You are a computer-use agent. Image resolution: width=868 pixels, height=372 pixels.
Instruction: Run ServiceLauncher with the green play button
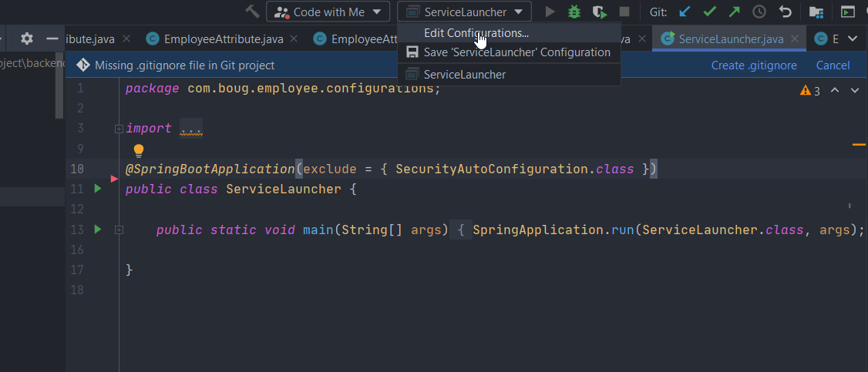click(x=550, y=12)
